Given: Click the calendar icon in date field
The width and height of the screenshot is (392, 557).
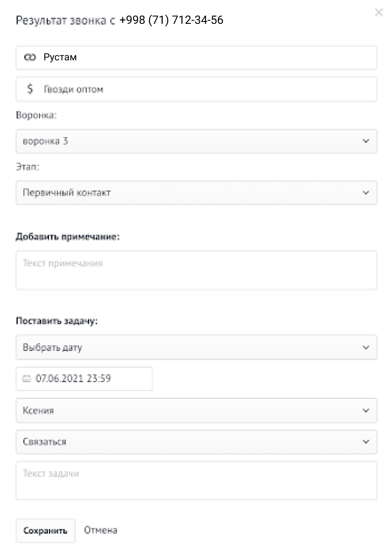Looking at the screenshot, I should 27,379.
